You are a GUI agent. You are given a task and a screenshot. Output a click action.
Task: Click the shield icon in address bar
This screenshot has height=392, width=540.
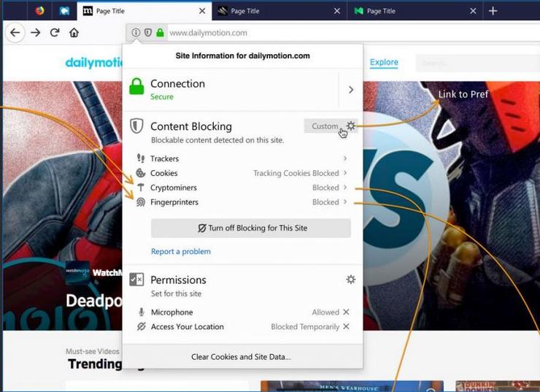pos(147,33)
